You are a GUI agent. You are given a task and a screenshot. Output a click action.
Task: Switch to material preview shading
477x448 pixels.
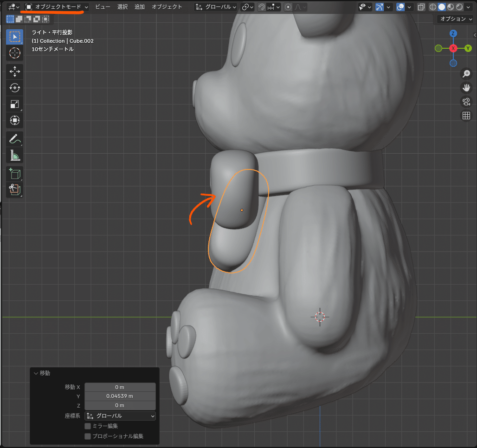[451, 7]
